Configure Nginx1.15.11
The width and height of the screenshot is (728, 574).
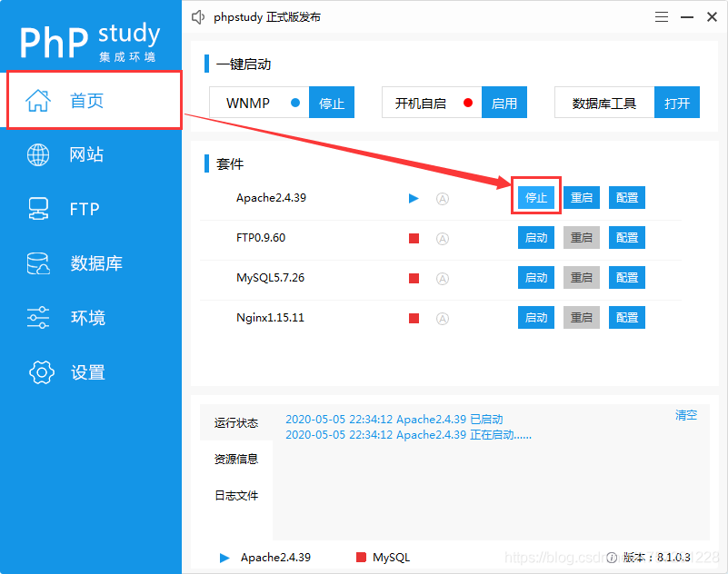pyautogui.click(x=627, y=317)
